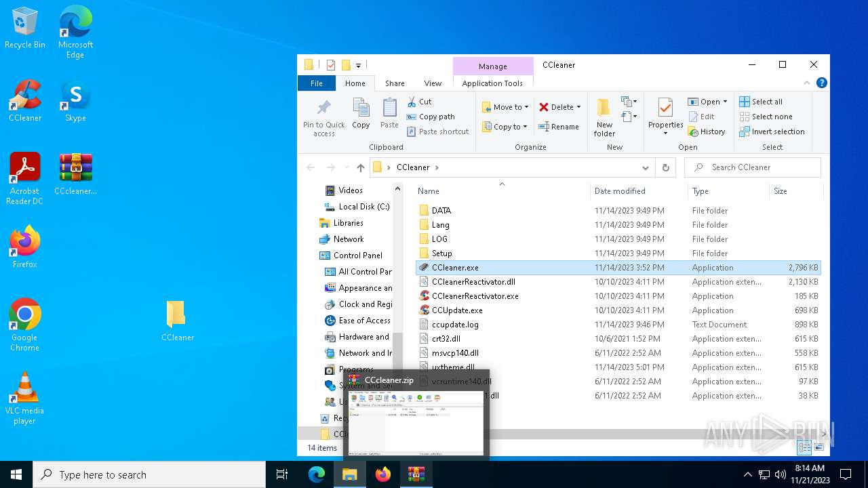
Task: Open Firefox from taskbar
Action: pos(383,474)
